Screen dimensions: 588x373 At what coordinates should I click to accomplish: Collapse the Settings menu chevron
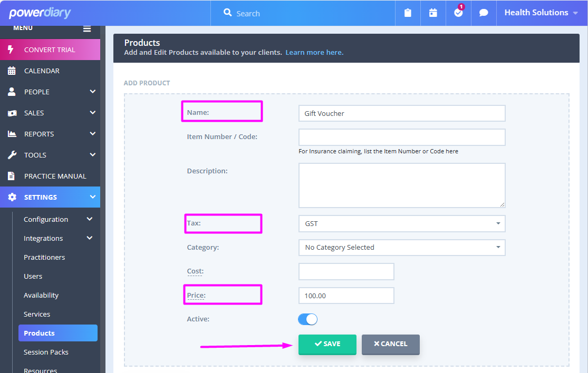(93, 197)
